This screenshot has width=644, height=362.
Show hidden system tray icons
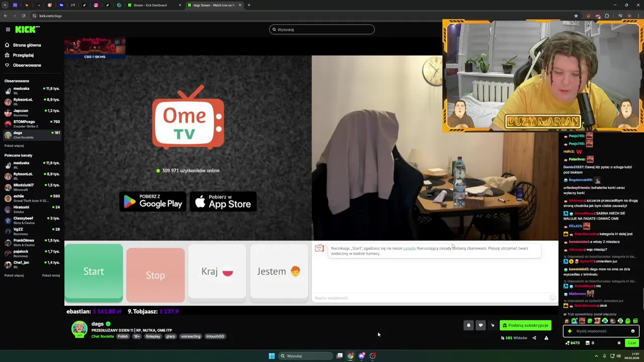point(597,356)
